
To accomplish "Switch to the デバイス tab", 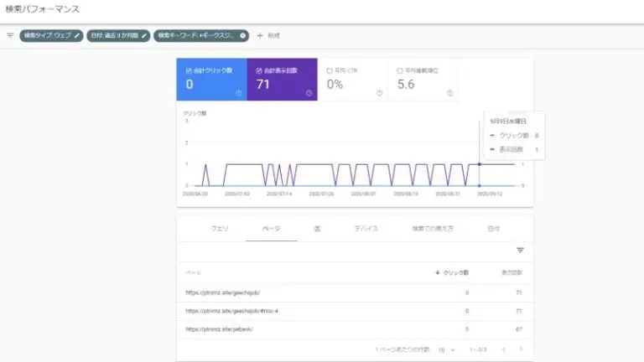I will (x=365, y=228).
